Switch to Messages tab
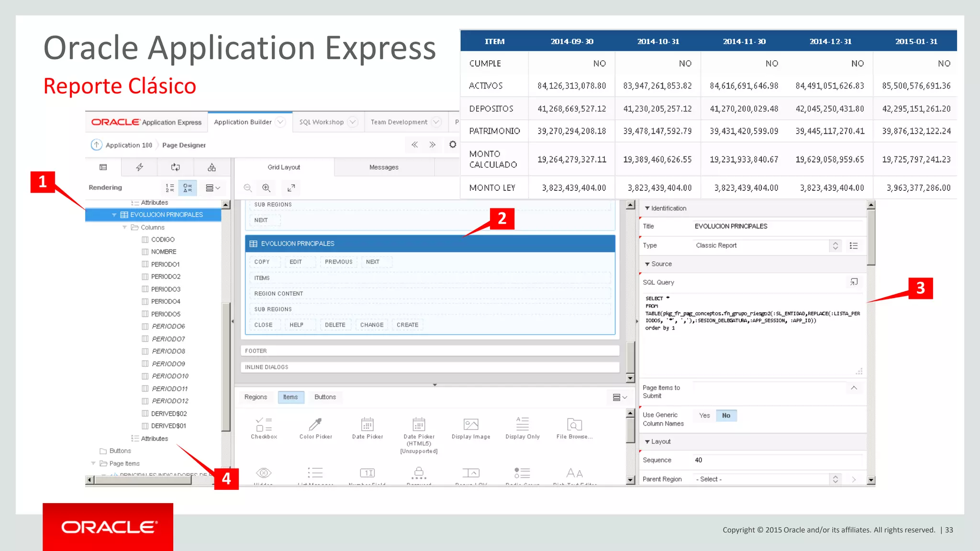Screen dimensions: 980x551 pyautogui.click(x=384, y=167)
